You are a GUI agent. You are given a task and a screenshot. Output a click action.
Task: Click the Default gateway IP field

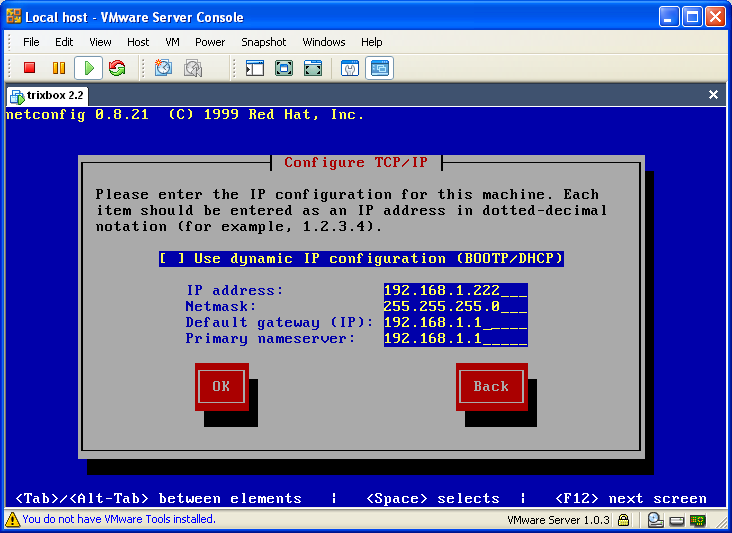pyautogui.click(x=455, y=323)
